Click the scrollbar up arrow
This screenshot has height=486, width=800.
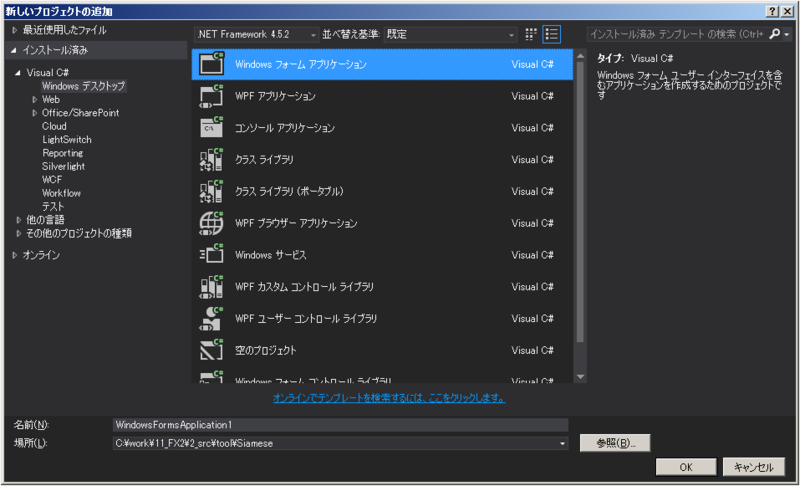[580, 56]
